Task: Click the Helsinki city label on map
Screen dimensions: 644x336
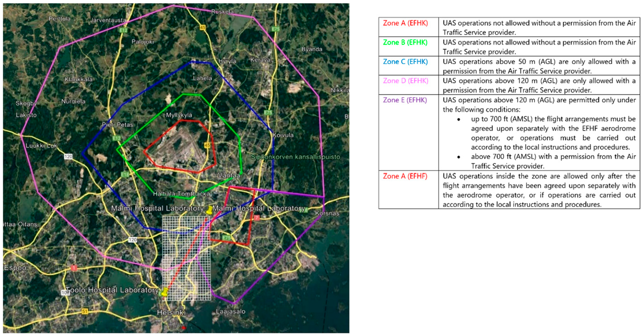Action: 171,312
